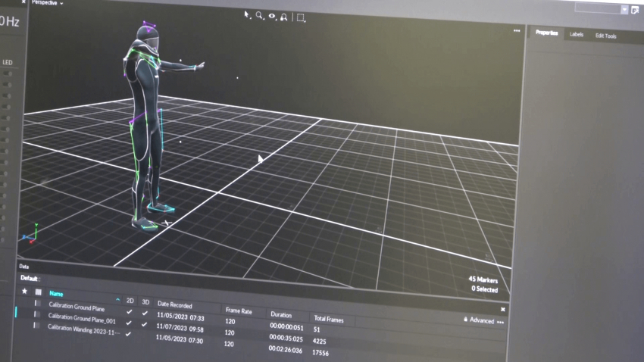Click the Advanced lock button
Viewport: 644px width, 362px height.
(465, 320)
